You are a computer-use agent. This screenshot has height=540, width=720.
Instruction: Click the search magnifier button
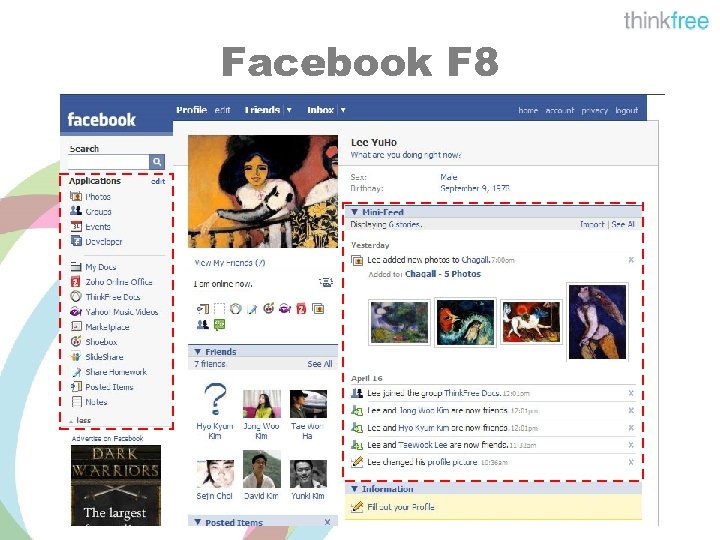[157, 162]
